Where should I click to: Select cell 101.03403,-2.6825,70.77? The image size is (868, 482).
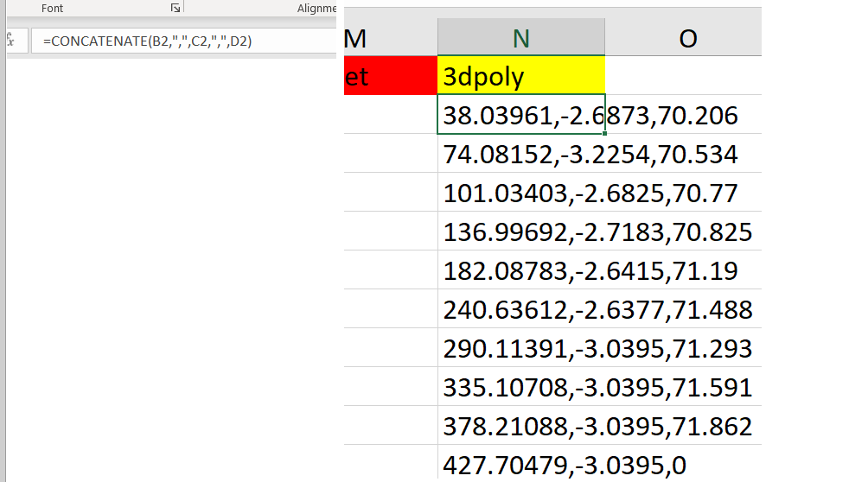point(521,192)
